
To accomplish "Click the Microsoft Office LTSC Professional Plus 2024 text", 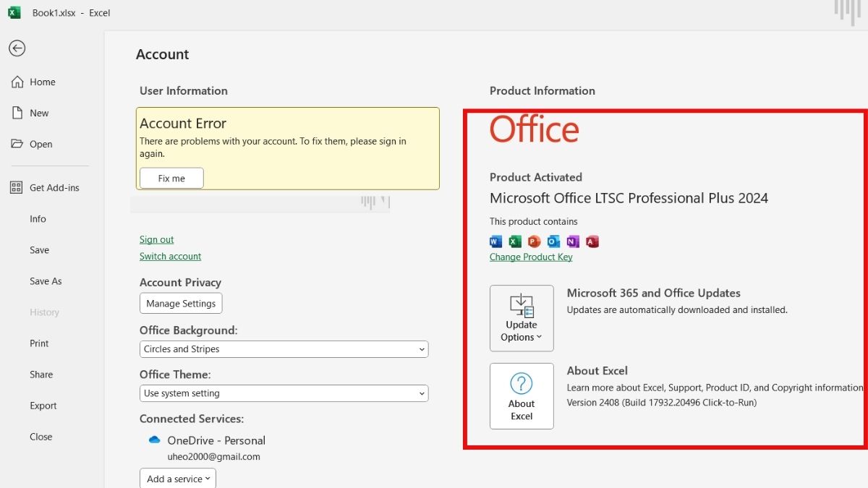I will (629, 198).
